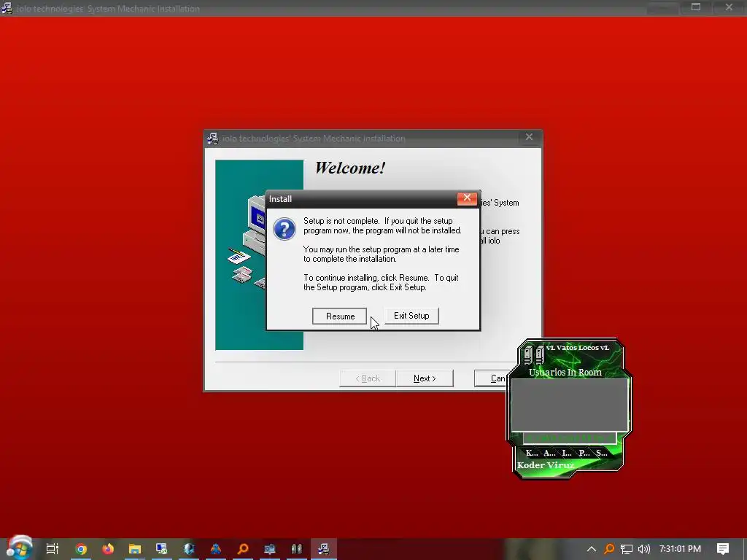747x560 pixels.
Task: Select the P... tab in Vatos Locos widget
Action: click(x=584, y=453)
